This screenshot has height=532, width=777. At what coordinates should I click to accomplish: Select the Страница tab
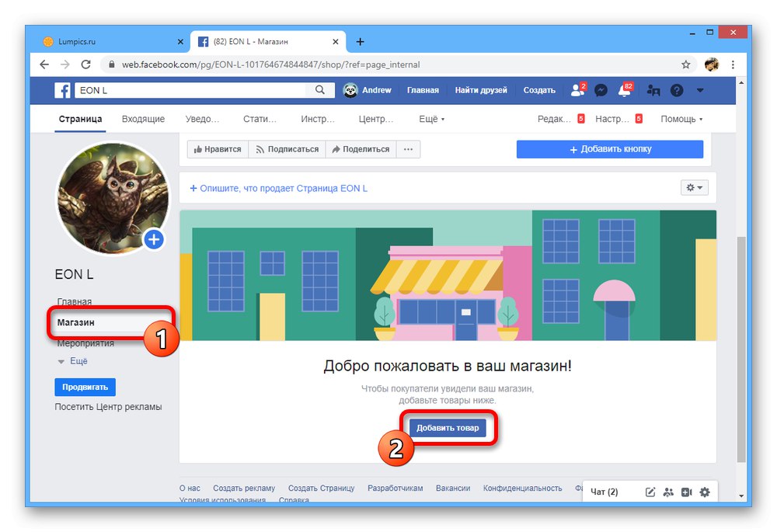tap(80, 119)
